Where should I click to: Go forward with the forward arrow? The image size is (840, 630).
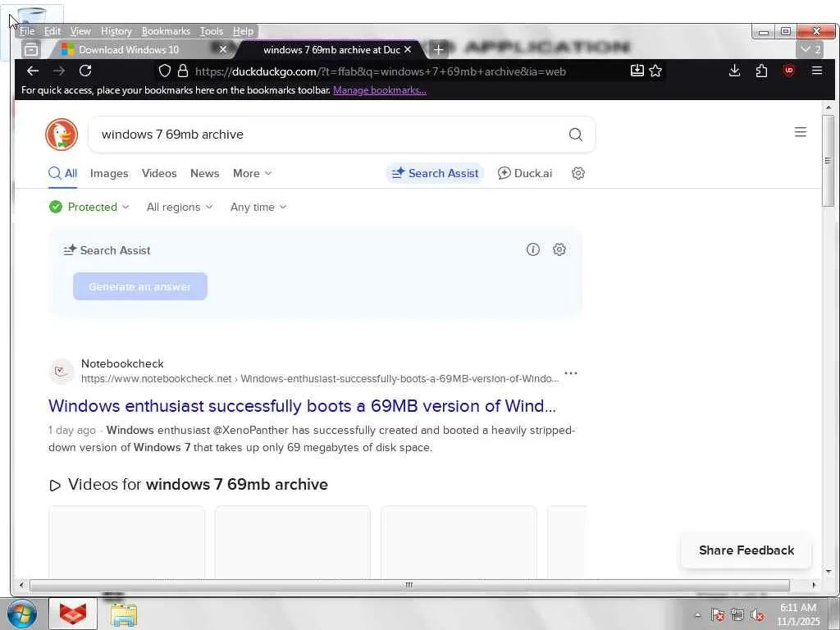click(x=59, y=71)
